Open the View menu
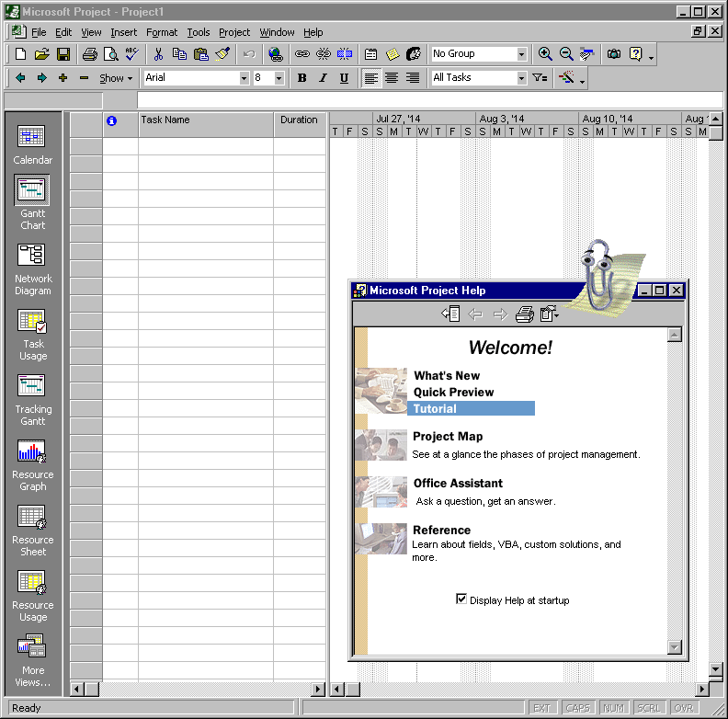 pyautogui.click(x=91, y=32)
